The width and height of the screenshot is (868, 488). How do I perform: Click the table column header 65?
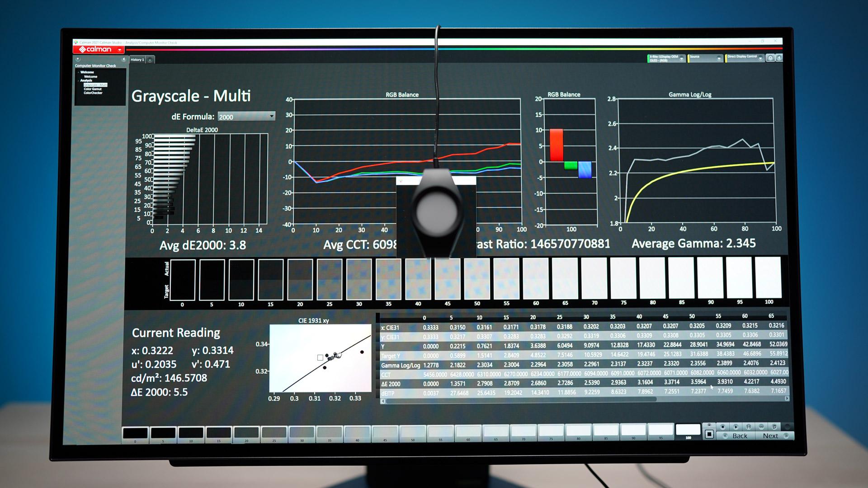click(x=771, y=316)
